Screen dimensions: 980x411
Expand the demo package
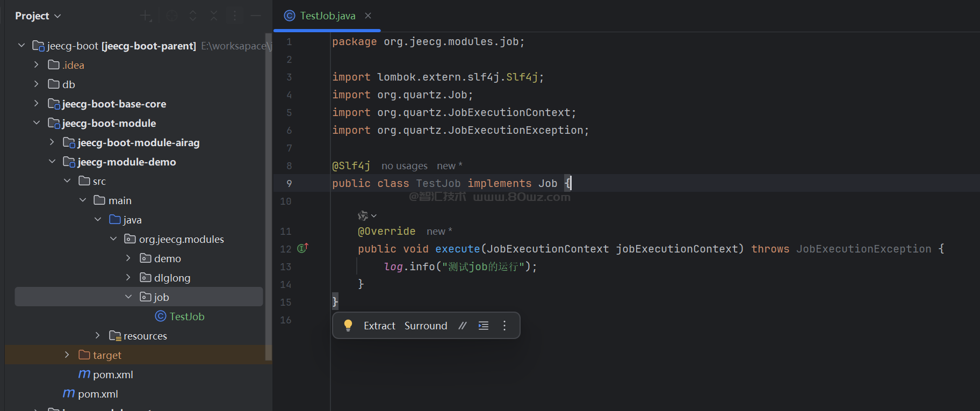(128, 258)
